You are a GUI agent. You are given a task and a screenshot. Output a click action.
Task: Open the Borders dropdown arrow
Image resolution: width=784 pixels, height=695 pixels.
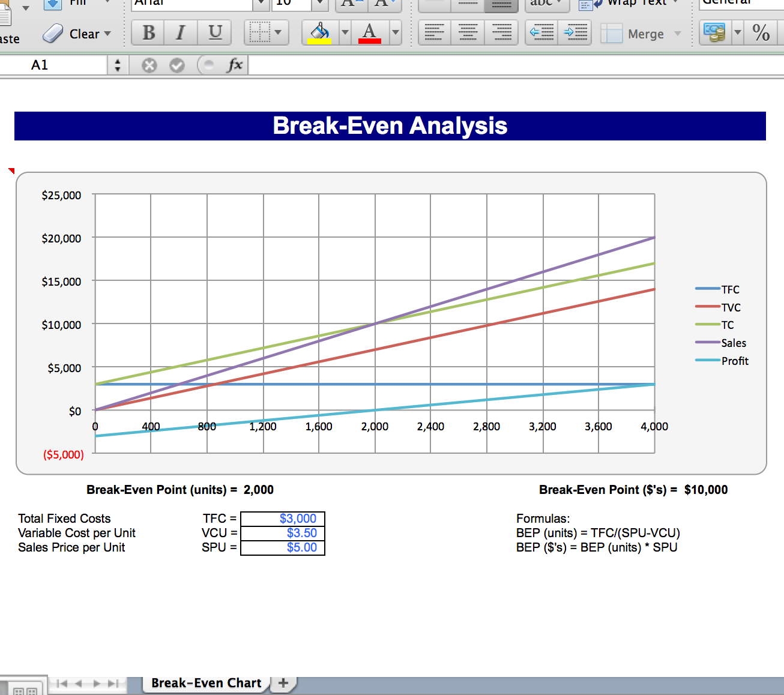click(x=279, y=32)
